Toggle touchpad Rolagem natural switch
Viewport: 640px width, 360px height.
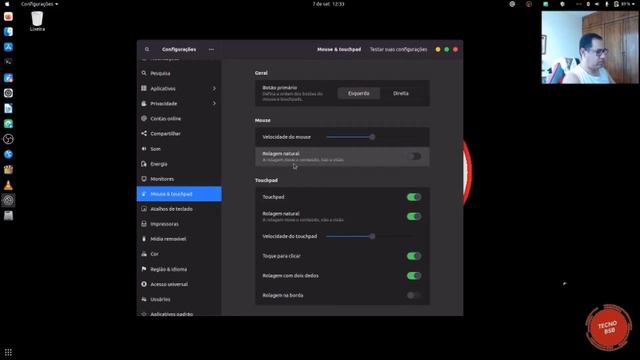pos(414,216)
